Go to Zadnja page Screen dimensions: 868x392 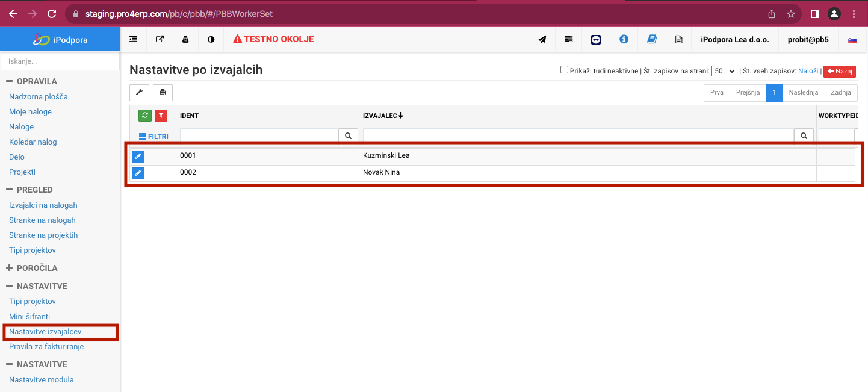841,93
